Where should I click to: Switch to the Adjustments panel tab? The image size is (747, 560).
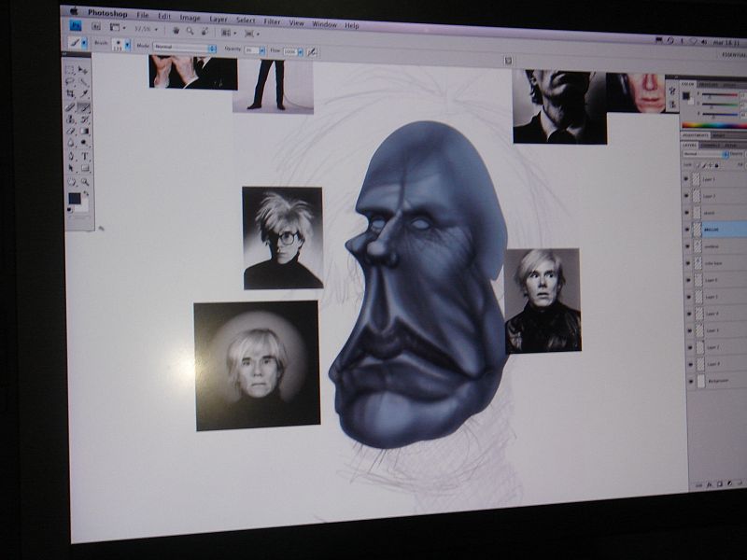click(x=696, y=135)
